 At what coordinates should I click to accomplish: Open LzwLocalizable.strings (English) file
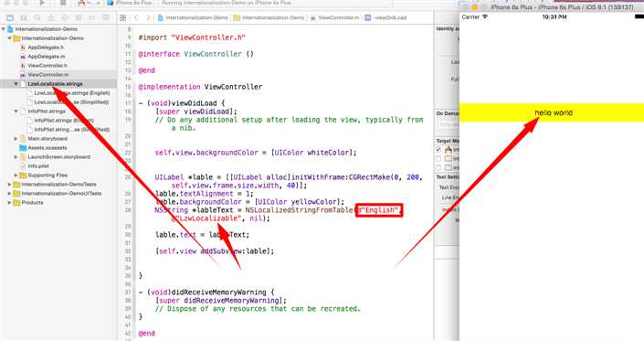[72, 93]
